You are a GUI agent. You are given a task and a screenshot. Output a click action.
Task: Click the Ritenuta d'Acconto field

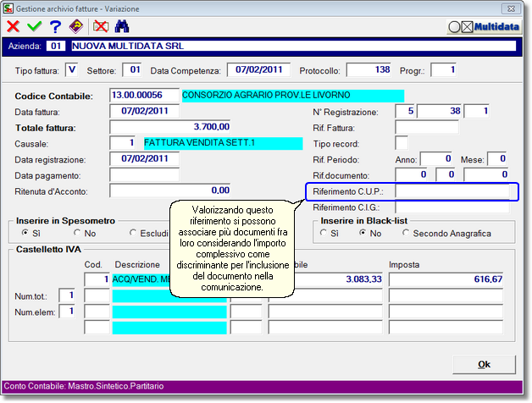coord(170,190)
